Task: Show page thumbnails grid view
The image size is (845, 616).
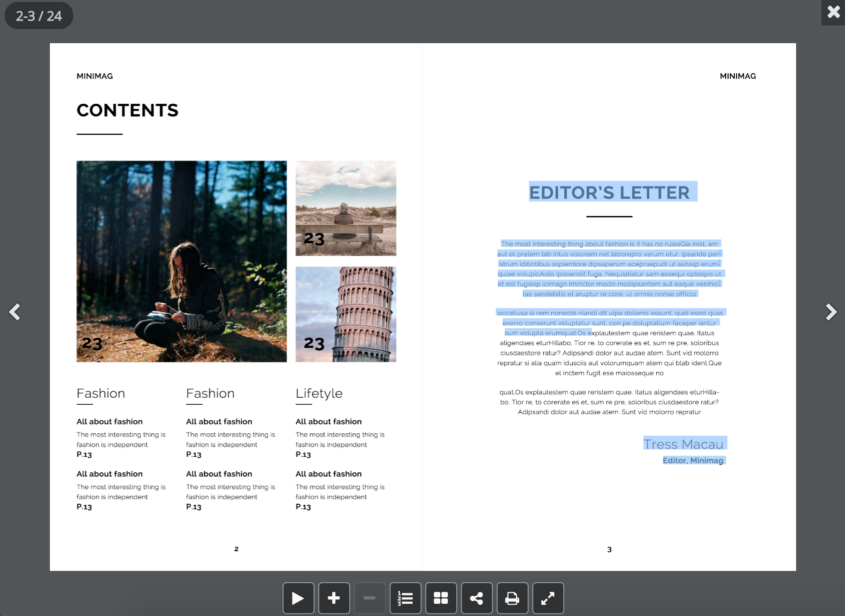Action: pos(441,598)
